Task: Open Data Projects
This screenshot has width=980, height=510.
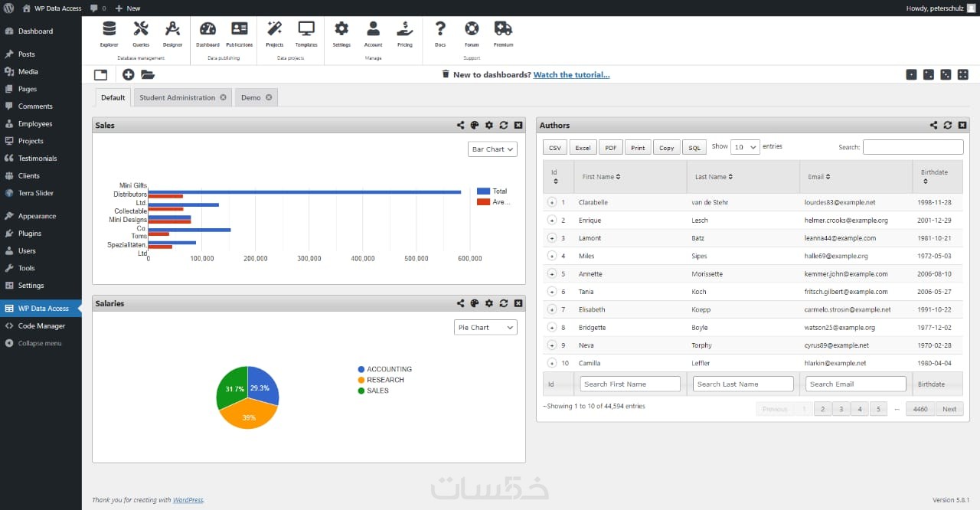Action: [x=275, y=34]
